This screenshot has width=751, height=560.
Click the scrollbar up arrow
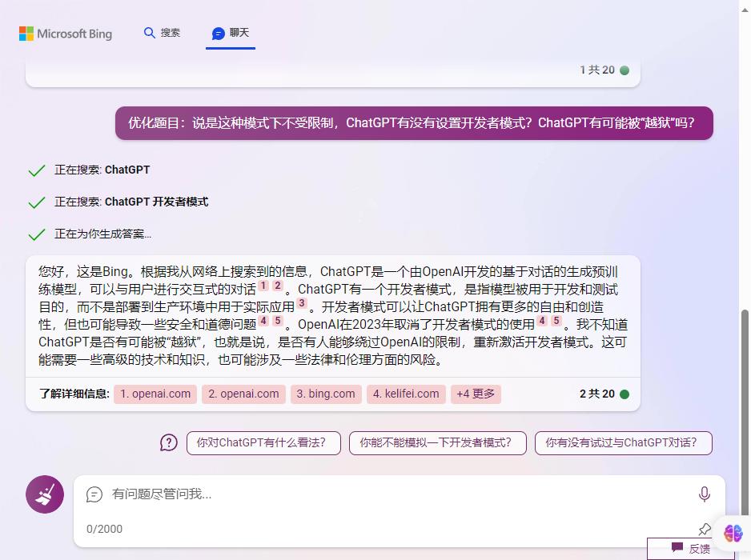(x=745, y=10)
